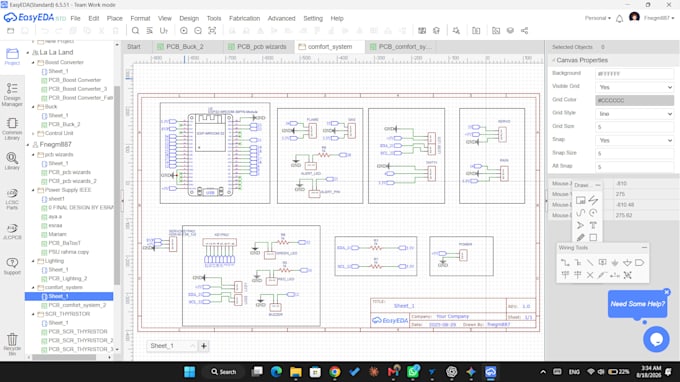
Task: Open the Snap dropdown
Action: (634, 140)
